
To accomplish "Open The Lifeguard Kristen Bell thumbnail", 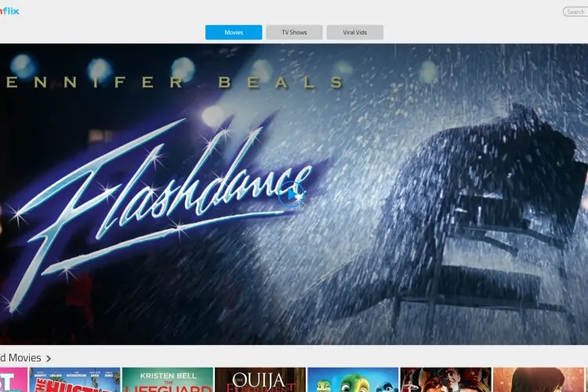I will [168, 379].
